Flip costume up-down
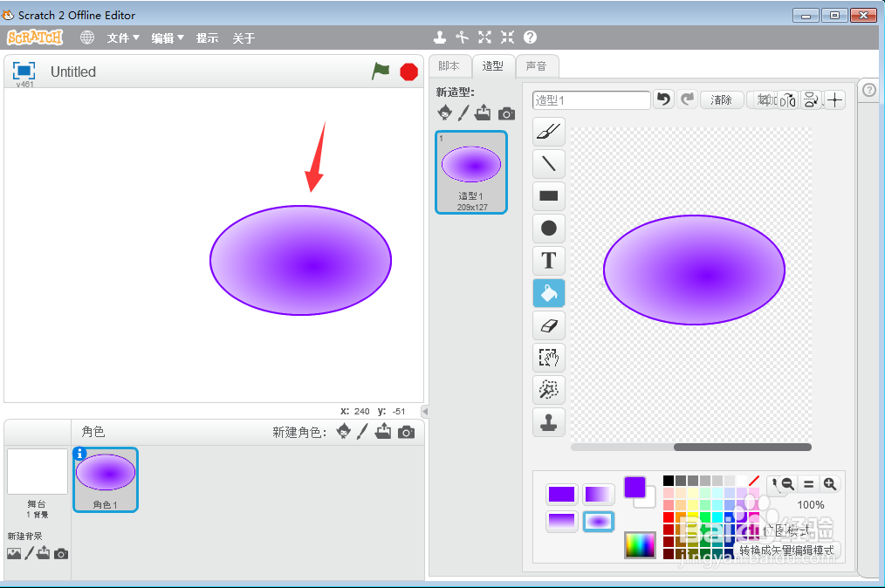 (811, 99)
